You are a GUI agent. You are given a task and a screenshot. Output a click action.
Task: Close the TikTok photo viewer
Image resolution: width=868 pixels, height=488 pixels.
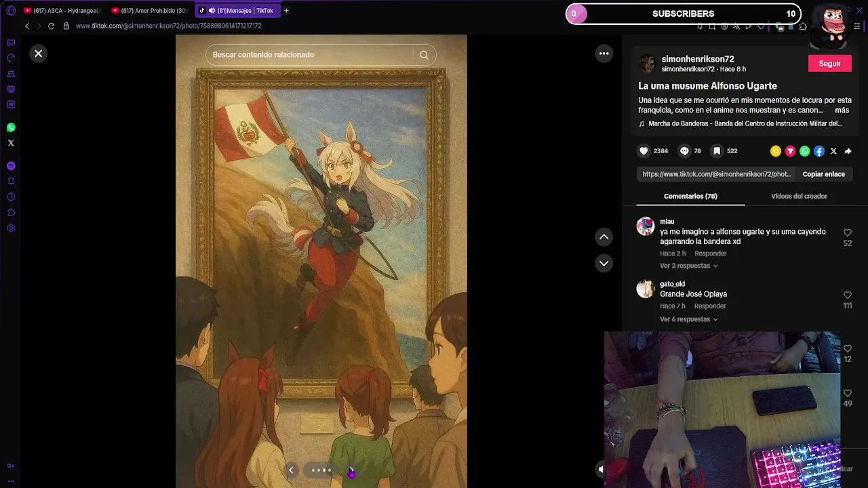pos(39,54)
